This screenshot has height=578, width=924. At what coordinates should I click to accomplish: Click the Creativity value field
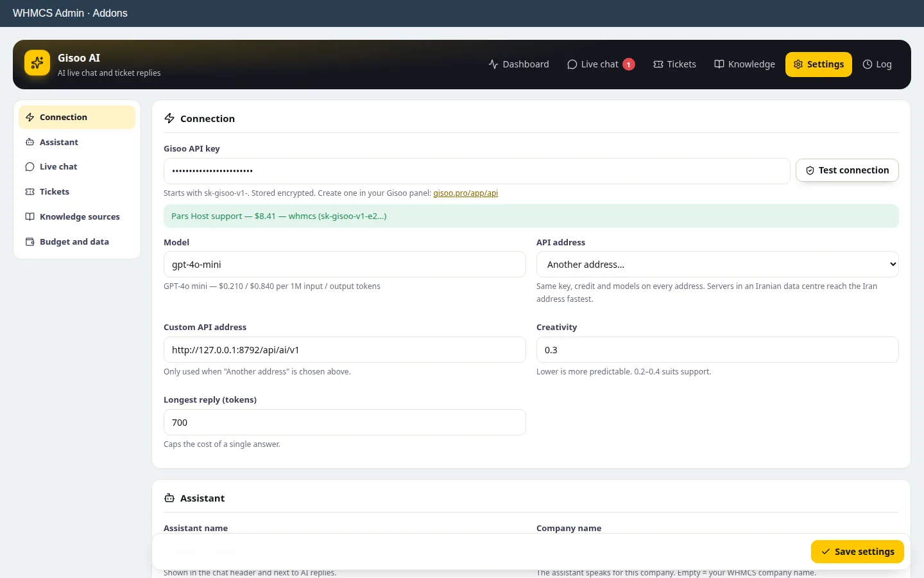click(x=717, y=350)
